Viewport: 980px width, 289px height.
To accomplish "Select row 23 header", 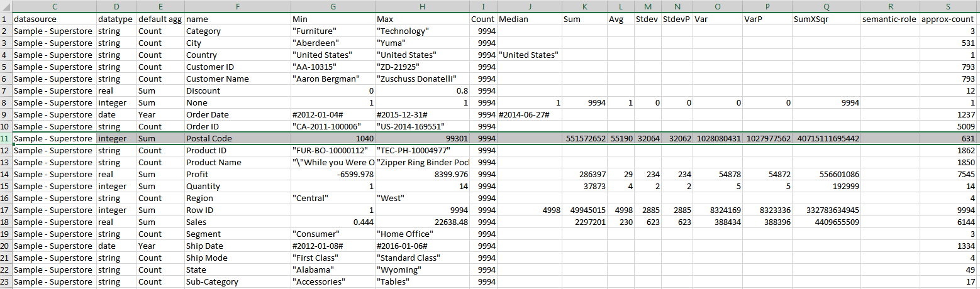I will (6, 281).
